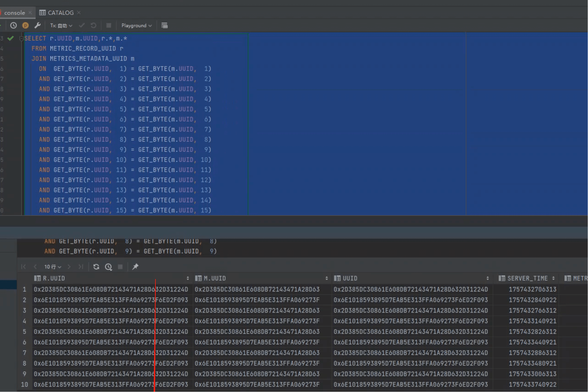Image resolution: width=588 pixels, height=392 pixels.
Task: Go to first results page
Action: 23,267
